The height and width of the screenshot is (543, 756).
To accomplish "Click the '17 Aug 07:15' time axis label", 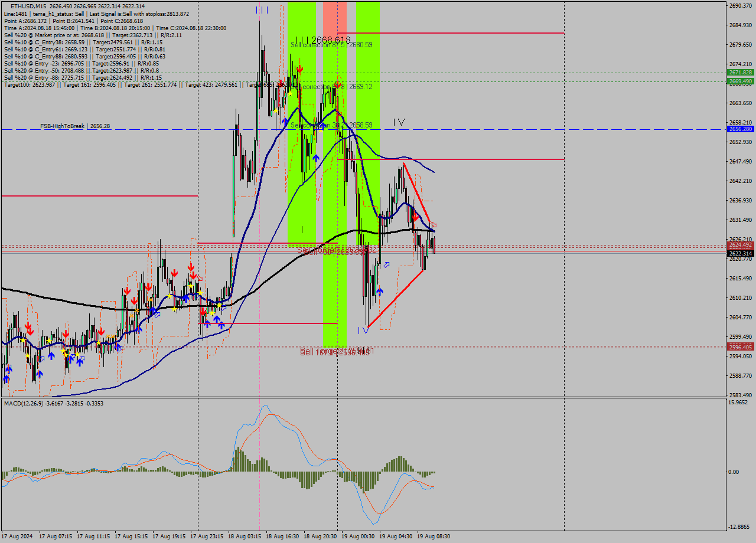I will 56,537.
